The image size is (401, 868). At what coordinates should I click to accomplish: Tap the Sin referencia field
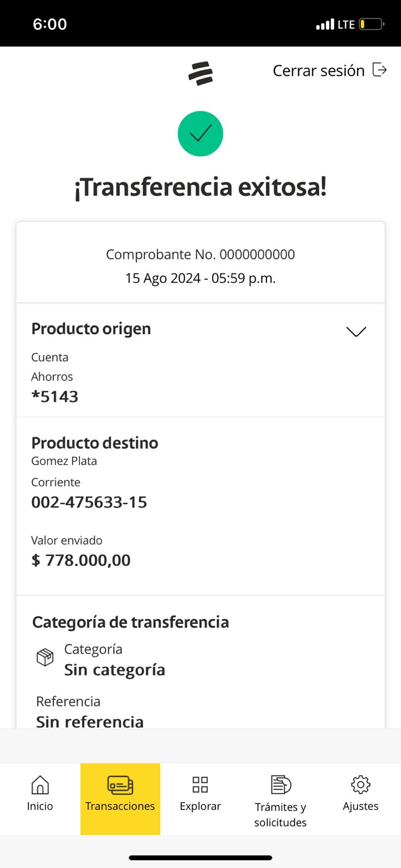pyautogui.click(x=90, y=721)
